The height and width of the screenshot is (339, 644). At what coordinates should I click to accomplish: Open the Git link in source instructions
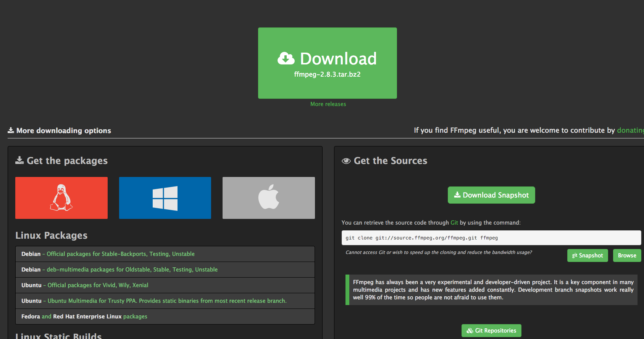pos(454,223)
